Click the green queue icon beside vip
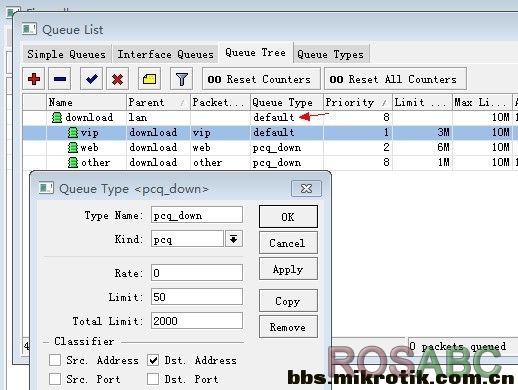Screen dimensions: 518x390 coord(73,132)
